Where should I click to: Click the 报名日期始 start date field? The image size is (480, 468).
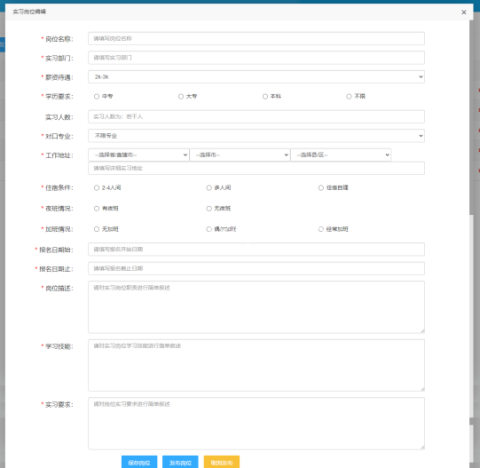pyautogui.click(x=256, y=249)
